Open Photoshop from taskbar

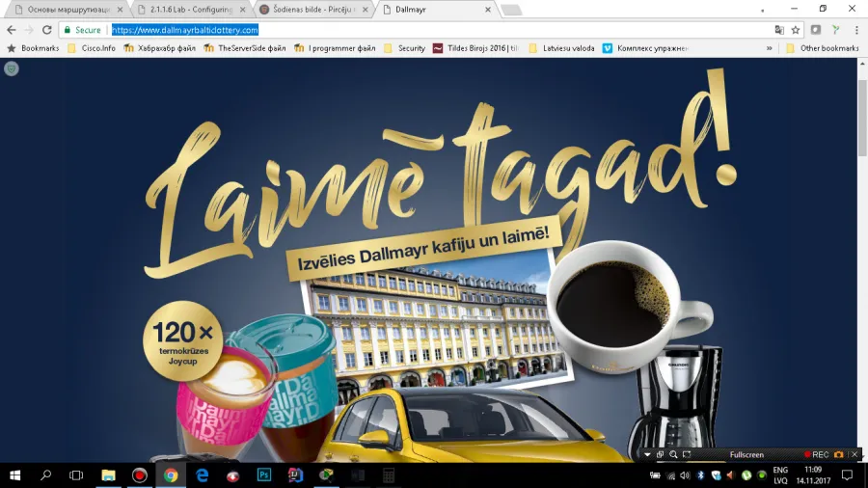point(264,474)
